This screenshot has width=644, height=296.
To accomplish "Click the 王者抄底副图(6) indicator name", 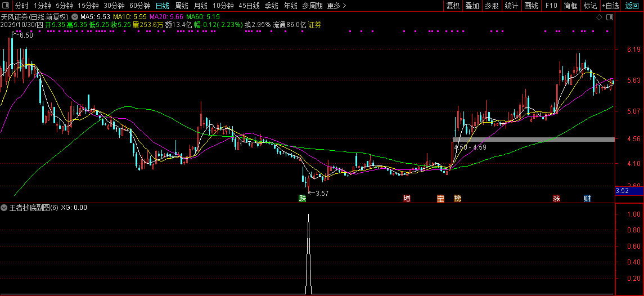I will (34, 208).
